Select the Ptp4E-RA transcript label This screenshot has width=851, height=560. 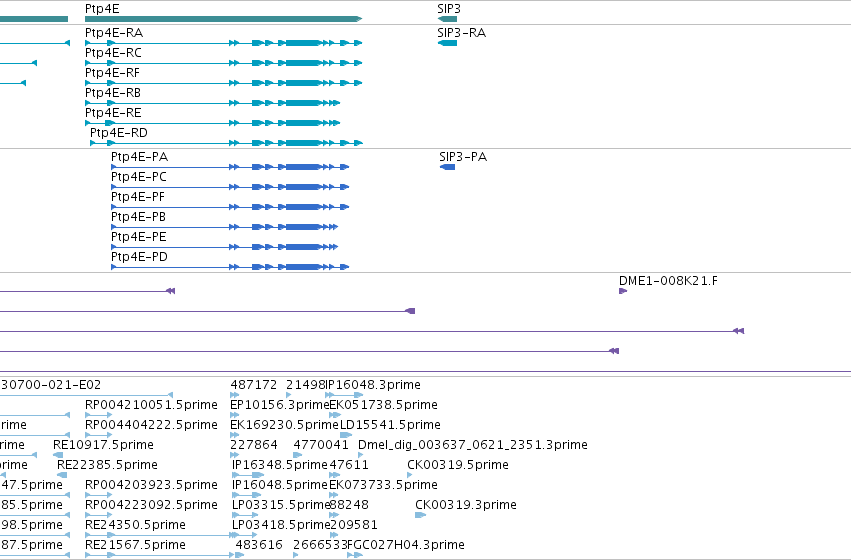tap(114, 33)
